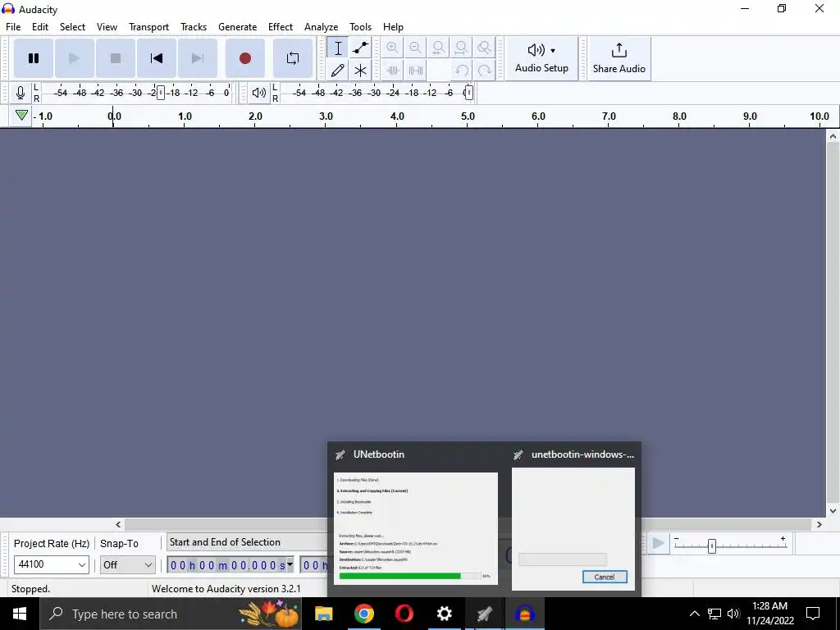The width and height of the screenshot is (840, 630).
Task: Click Trim audio outside selection icon
Action: coord(392,71)
